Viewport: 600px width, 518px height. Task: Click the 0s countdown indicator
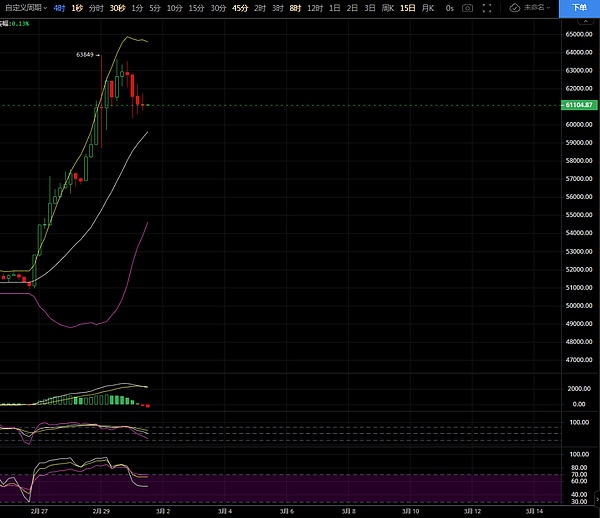click(x=449, y=7)
